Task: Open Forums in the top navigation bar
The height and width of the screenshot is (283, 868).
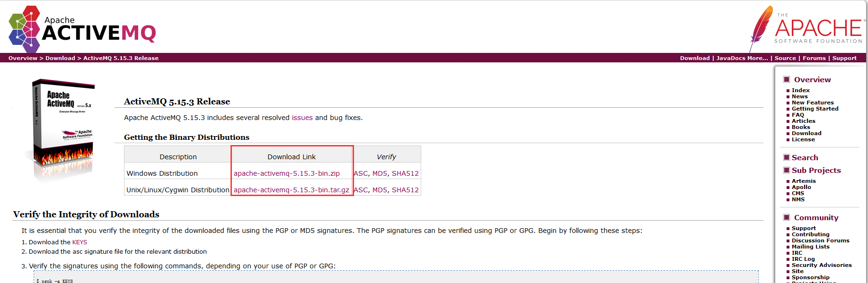Action: (x=814, y=58)
